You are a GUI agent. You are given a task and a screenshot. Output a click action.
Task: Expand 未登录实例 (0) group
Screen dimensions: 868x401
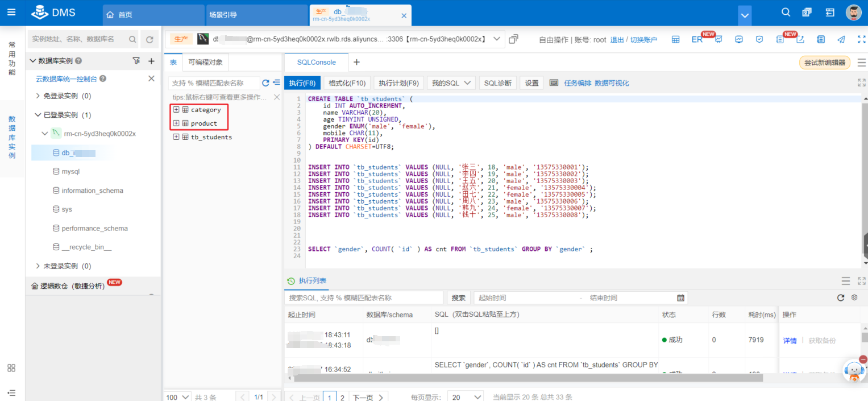(x=38, y=266)
